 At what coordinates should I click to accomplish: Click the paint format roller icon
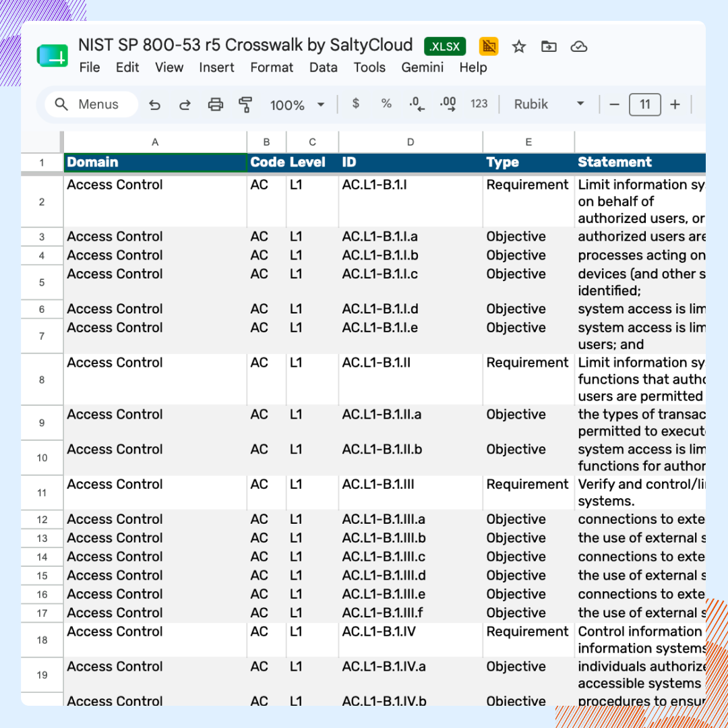tap(245, 104)
